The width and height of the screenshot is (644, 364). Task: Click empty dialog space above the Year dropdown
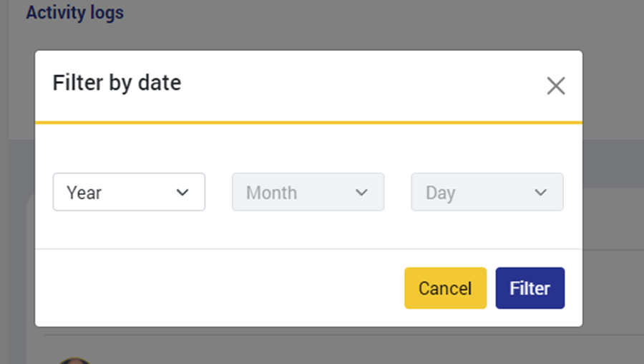coord(129,150)
